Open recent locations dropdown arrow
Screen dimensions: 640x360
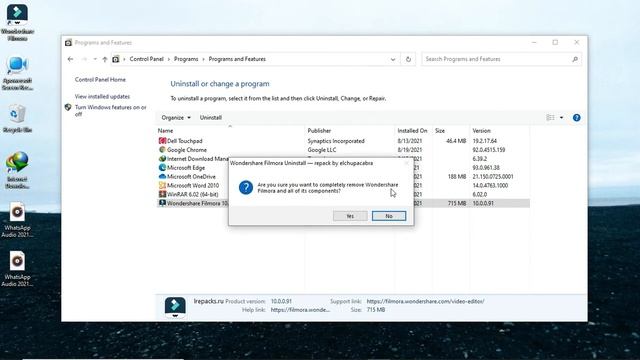pos(95,59)
